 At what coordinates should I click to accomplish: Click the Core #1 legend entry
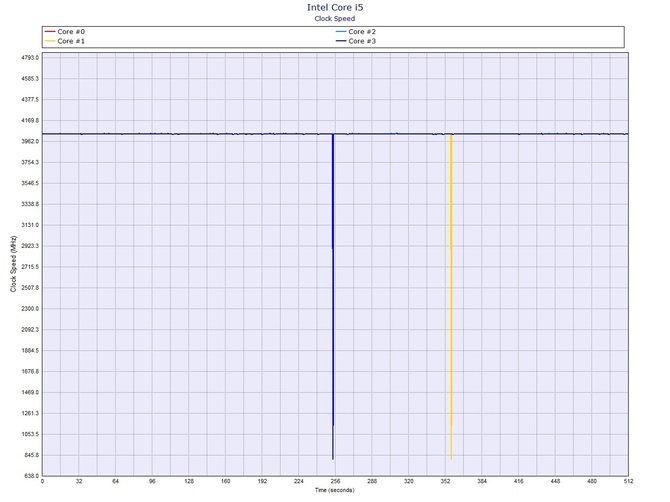pyautogui.click(x=65, y=41)
